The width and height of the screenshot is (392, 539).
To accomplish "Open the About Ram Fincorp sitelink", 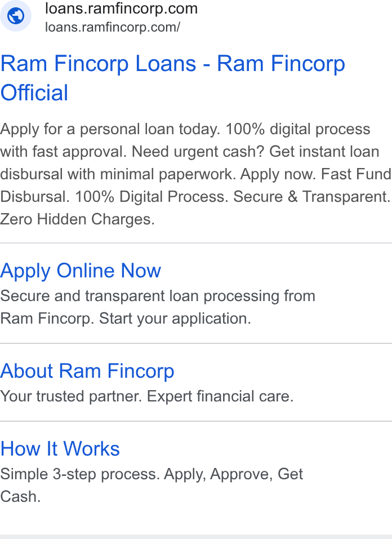I will click(87, 371).
